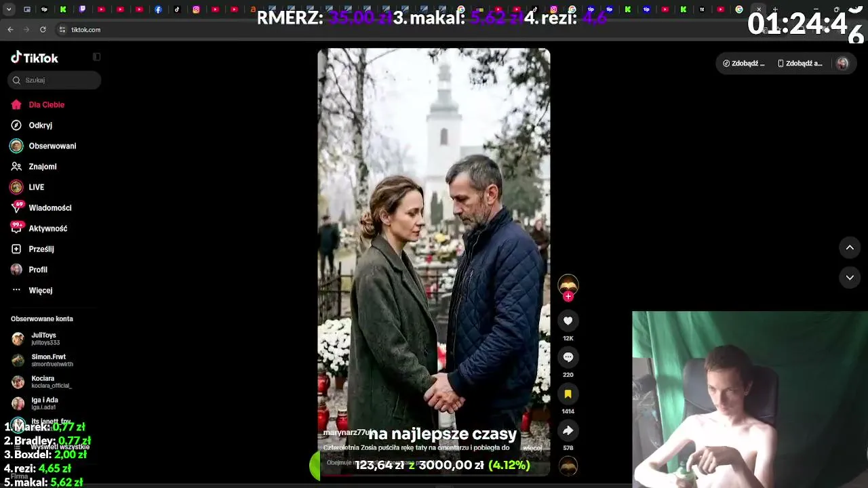
Task: Click the Zdobądź a... phone app button
Action: [800, 63]
